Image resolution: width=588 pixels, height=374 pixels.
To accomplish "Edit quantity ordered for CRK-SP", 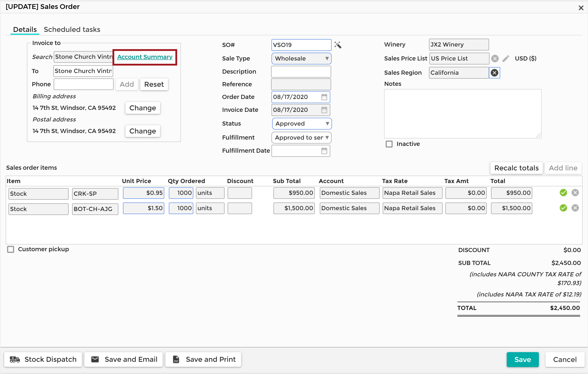I will tap(181, 193).
